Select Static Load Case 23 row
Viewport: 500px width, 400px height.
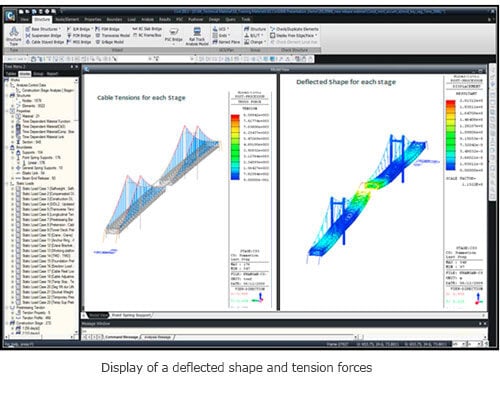click(x=48, y=302)
